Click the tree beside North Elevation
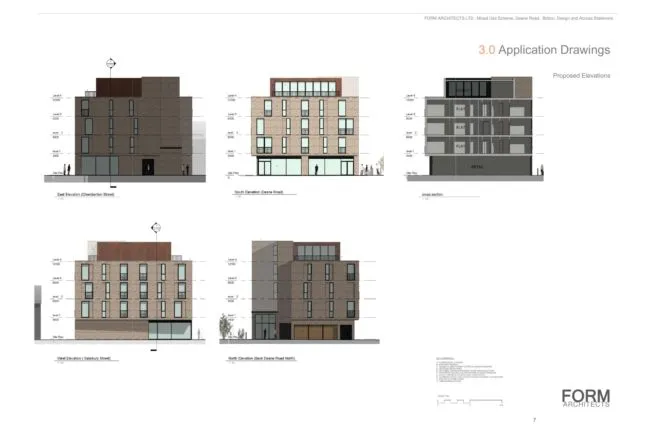The image size is (659, 438). [225, 326]
